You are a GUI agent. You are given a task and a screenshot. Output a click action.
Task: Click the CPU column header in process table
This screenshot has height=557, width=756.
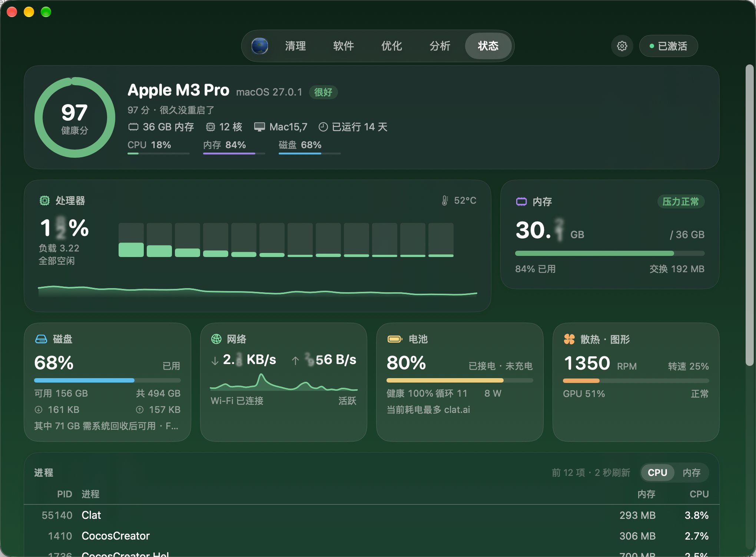click(x=699, y=494)
